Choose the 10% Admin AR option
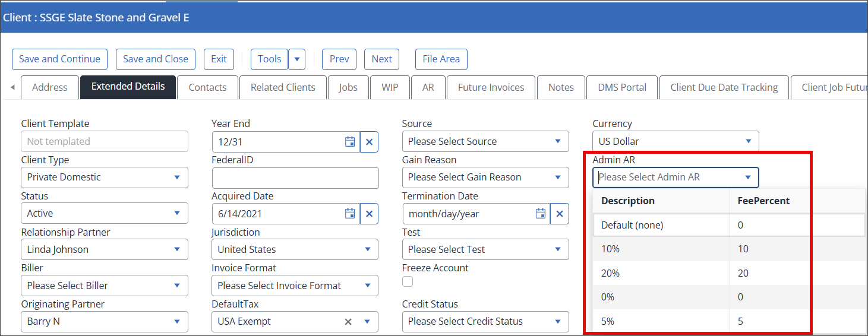The image size is (868, 336). [610, 249]
